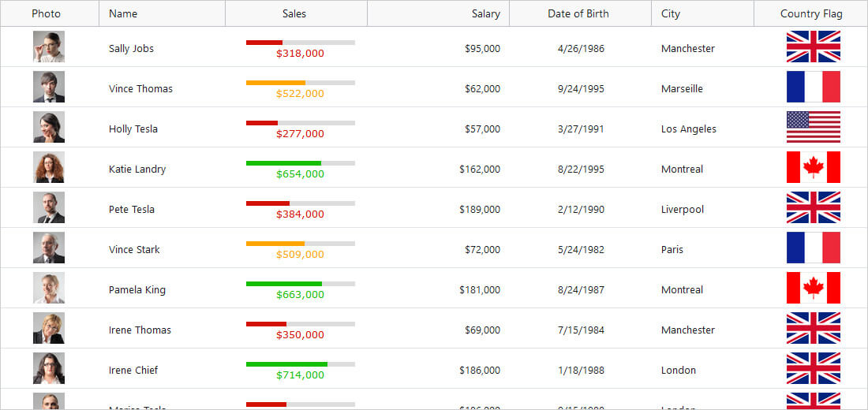
Task: Click the UK flag in Sally Jobs row
Action: coord(813,47)
